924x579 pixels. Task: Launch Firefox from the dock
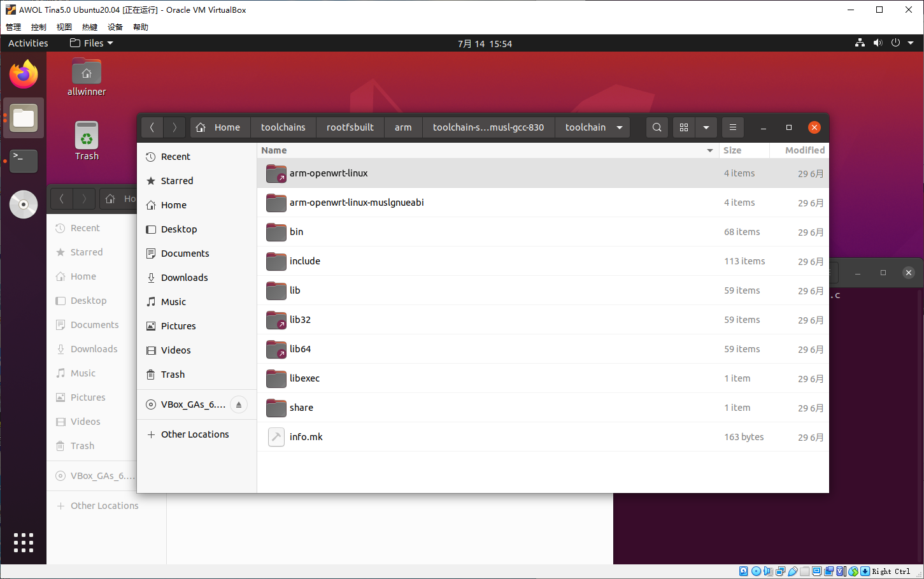click(24, 75)
